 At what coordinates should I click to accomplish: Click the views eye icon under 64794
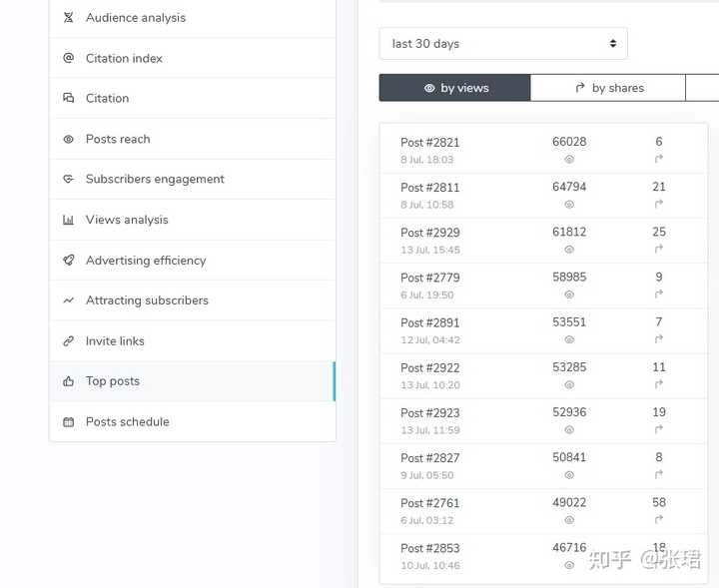(x=569, y=205)
